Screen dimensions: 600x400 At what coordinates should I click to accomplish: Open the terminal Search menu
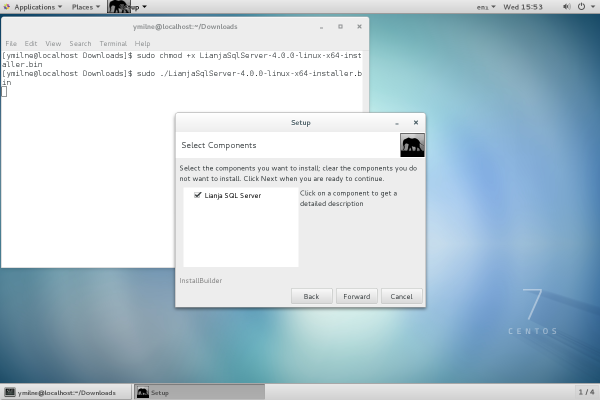(80, 44)
